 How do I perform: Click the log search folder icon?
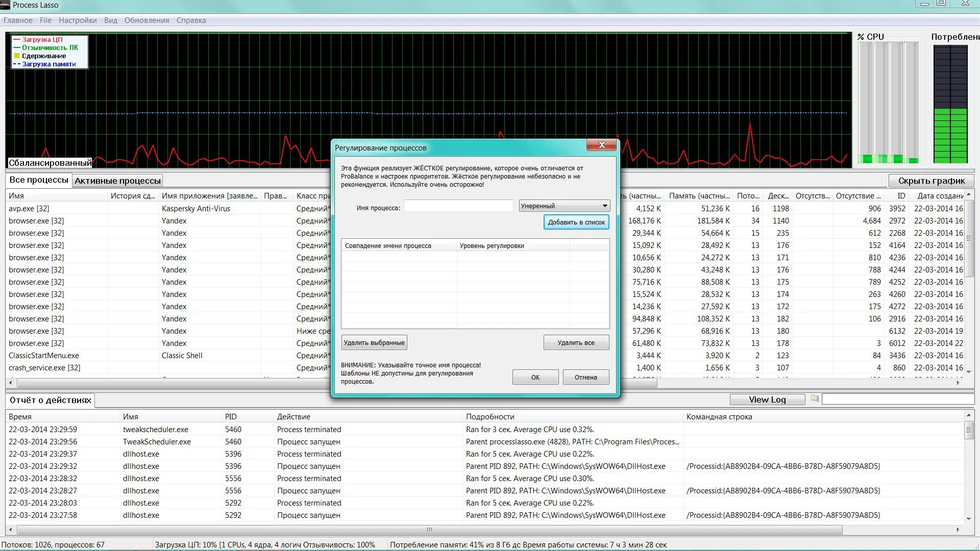pyautogui.click(x=815, y=398)
